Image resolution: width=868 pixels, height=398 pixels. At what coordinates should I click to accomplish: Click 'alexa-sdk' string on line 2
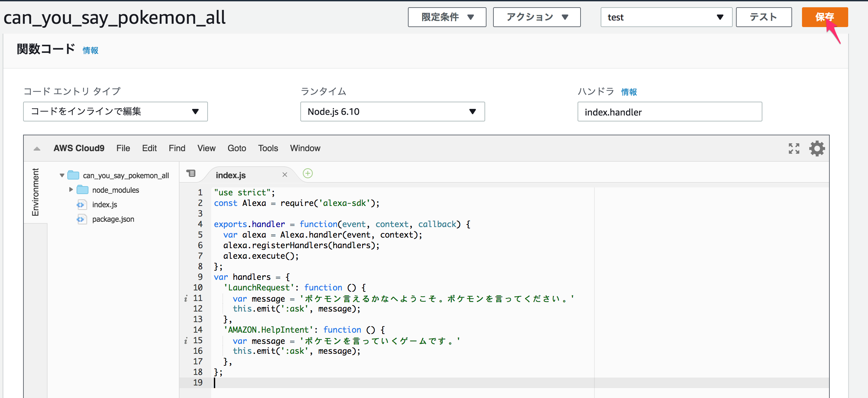(x=344, y=203)
